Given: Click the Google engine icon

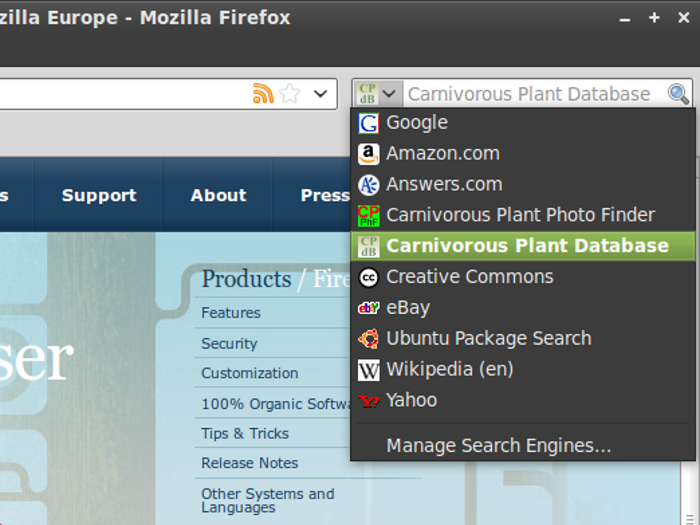Looking at the screenshot, I should (369, 123).
